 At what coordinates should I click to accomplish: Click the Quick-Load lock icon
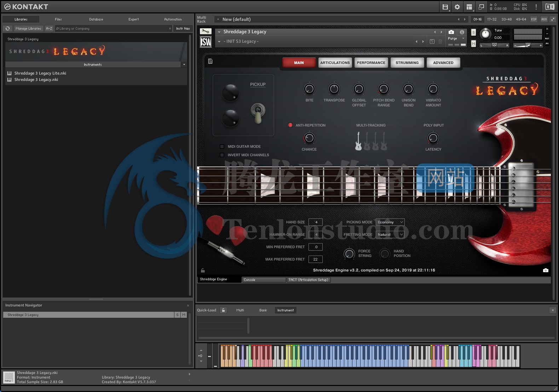[x=223, y=310]
